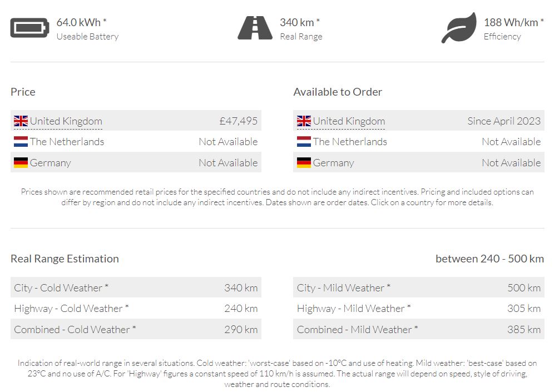This screenshot has width=559, height=392.
Task: Click the UK flag under Available to Order
Action: (x=304, y=121)
